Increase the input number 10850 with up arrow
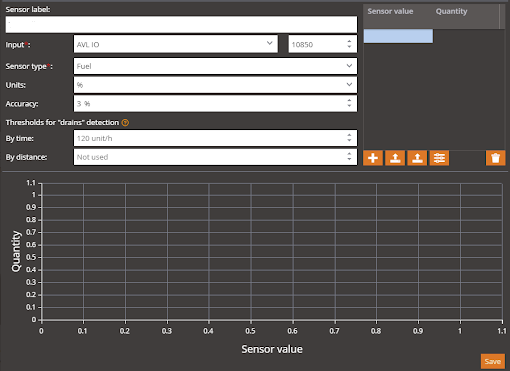Viewport: 510px width, 371px height. pyautogui.click(x=349, y=41)
